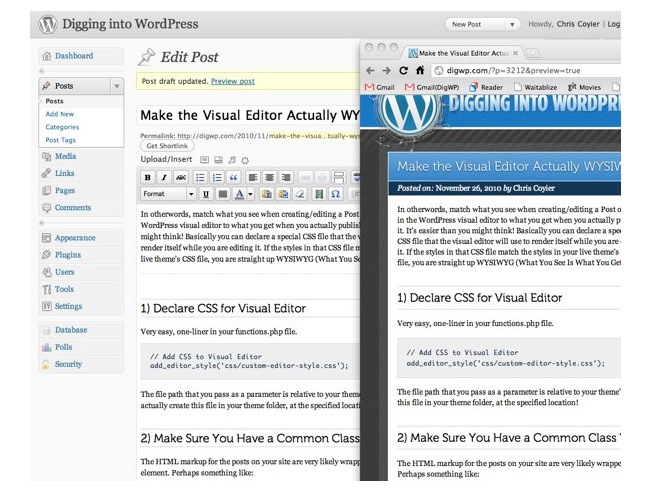Image resolution: width=650 pixels, height=494 pixels.
Task: Insert a custom character (omega icon)
Action: click(x=337, y=193)
